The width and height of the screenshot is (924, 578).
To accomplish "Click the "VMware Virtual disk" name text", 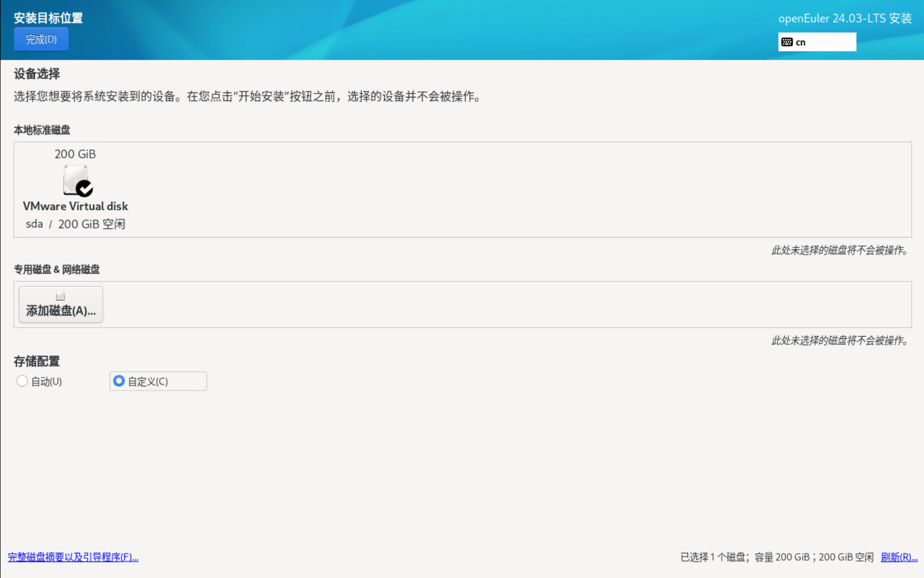I will tap(75, 206).
